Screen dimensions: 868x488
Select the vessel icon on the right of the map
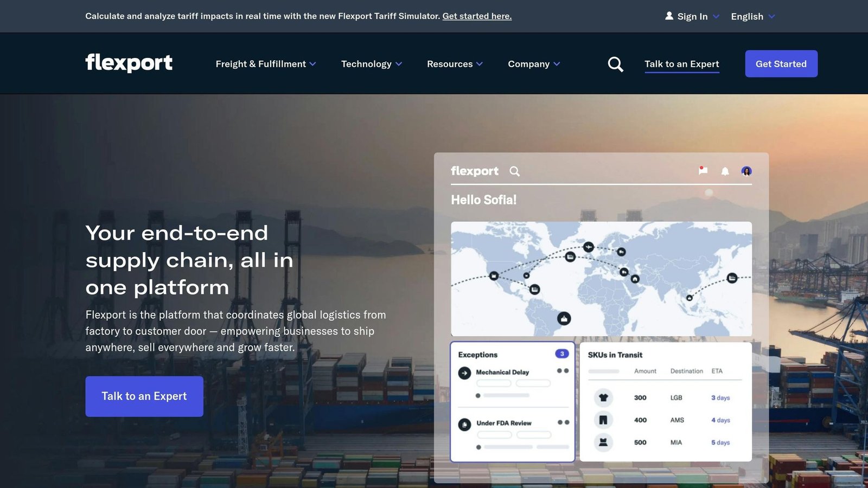click(x=731, y=278)
